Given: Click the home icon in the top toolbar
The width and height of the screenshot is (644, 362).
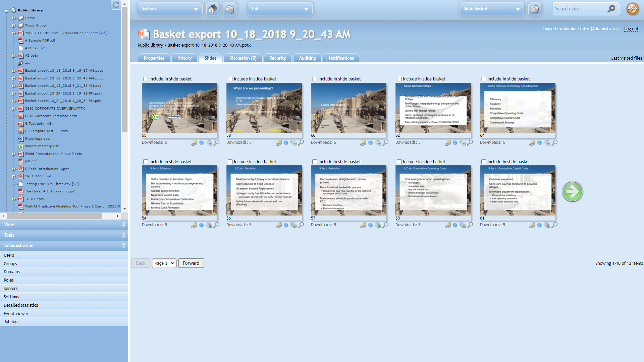Looking at the screenshot, I should [213, 9].
